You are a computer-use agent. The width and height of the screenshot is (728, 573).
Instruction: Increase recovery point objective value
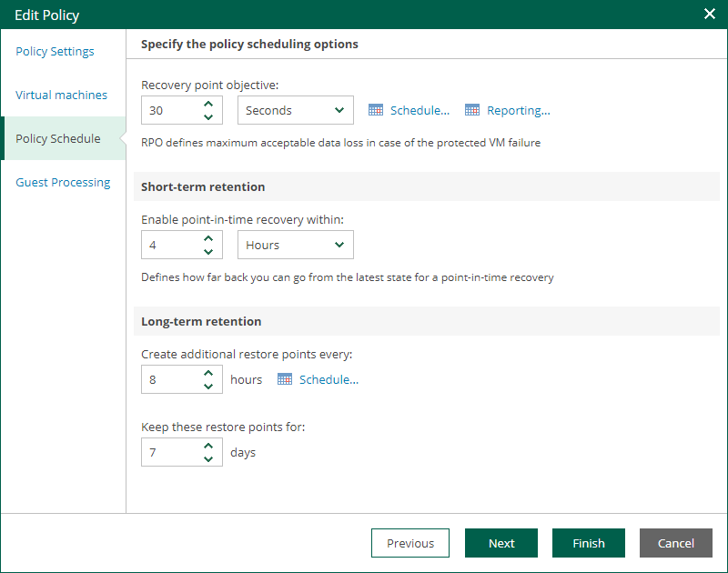(x=208, y=104)
